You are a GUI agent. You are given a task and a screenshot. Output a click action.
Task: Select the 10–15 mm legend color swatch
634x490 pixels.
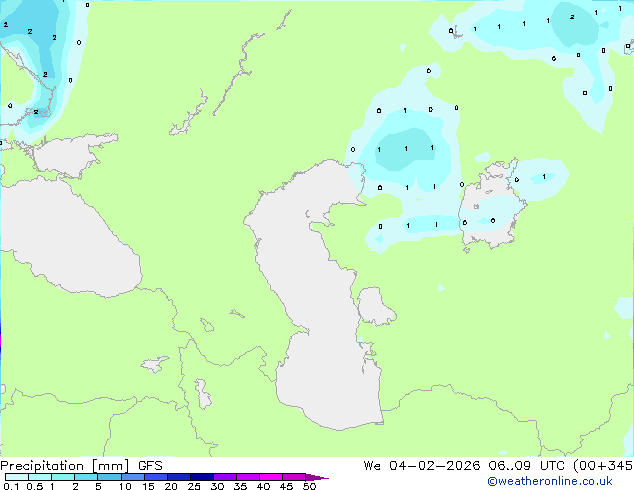point(132,477)
